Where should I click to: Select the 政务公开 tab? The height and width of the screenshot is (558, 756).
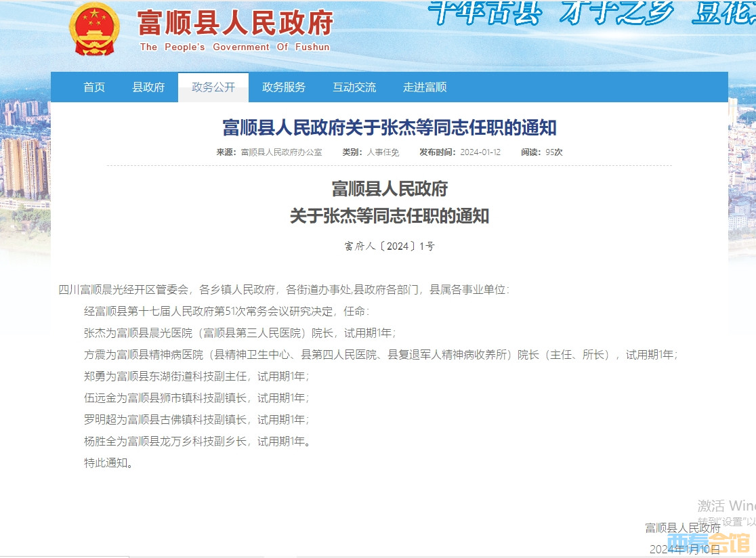coord(213,87)
